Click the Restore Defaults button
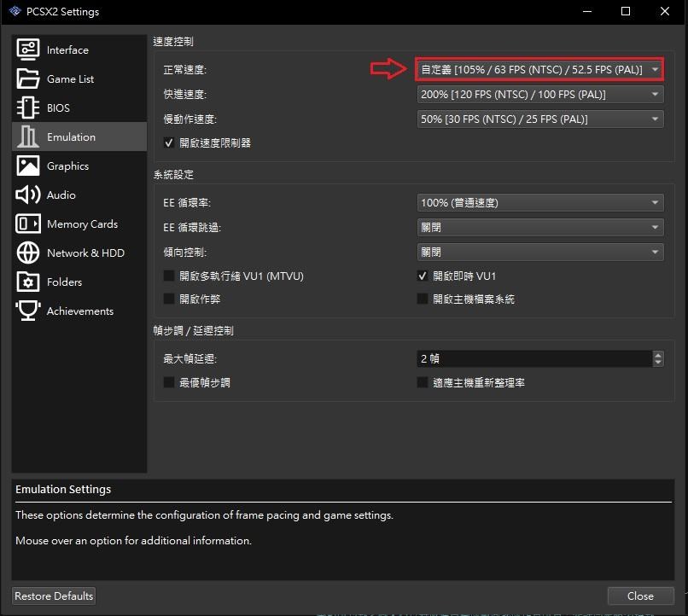Image resolution: width=688 pixels, height=616 pixels. [x=54, y=596]
